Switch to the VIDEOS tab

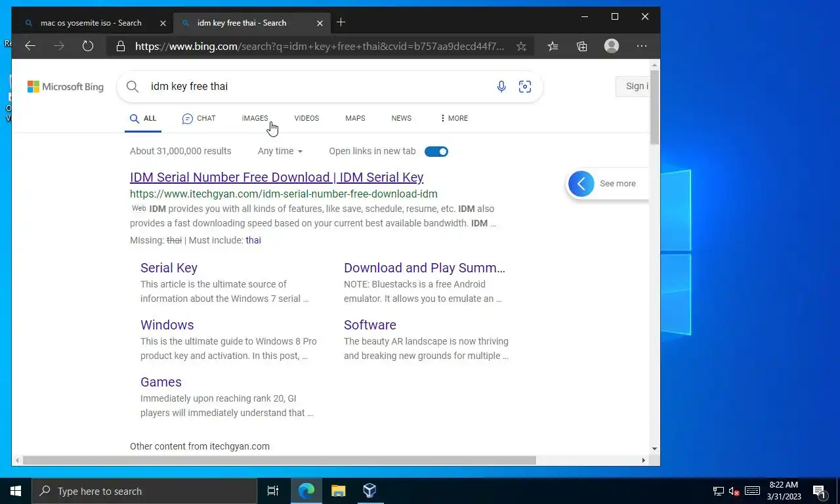point(306,118)
